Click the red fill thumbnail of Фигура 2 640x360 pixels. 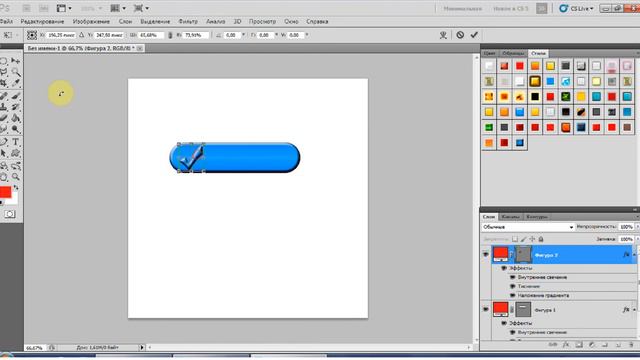pyautogui.click(x=500, y=253)
